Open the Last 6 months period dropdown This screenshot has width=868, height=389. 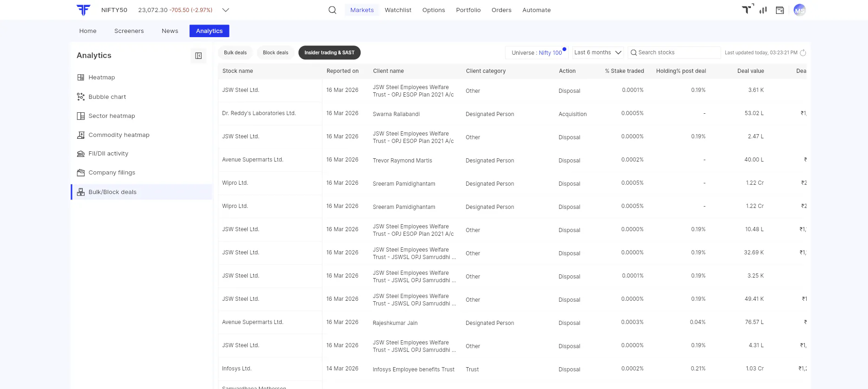pyautogui.click(x=598, y=52)
